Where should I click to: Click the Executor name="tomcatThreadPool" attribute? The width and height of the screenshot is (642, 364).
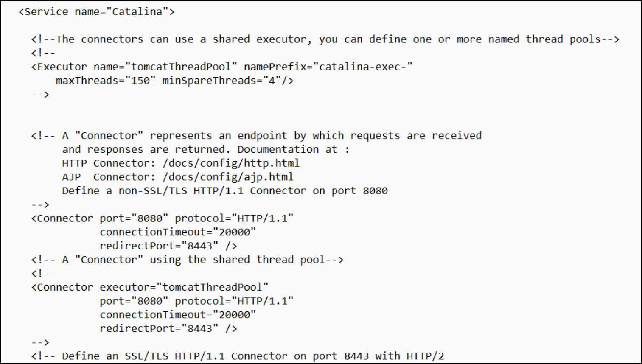coord(165,67)
